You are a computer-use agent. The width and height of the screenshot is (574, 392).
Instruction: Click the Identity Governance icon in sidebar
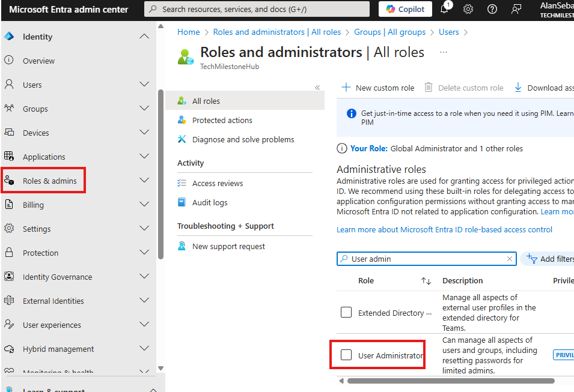pyautogui.click(x=9, y=277)
